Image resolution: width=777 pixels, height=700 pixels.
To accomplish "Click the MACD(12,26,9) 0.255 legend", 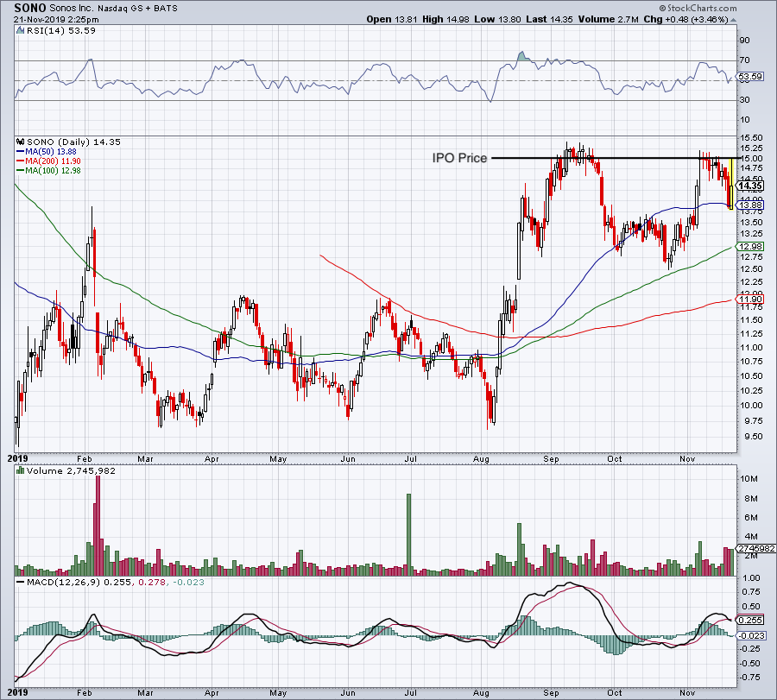I will pos(79,582).
